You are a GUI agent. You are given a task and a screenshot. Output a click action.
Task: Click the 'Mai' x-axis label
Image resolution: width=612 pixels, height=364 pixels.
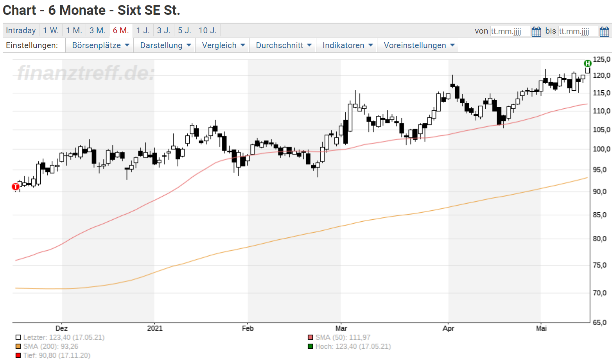point(541,328)
